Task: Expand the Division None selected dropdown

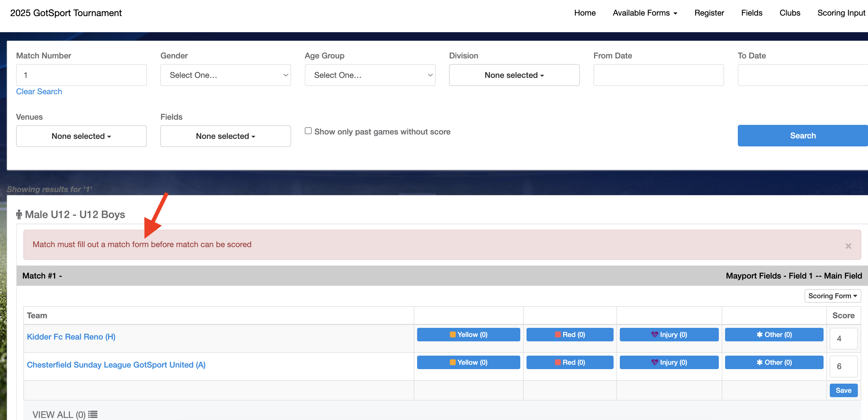Action: pos(514,75)
